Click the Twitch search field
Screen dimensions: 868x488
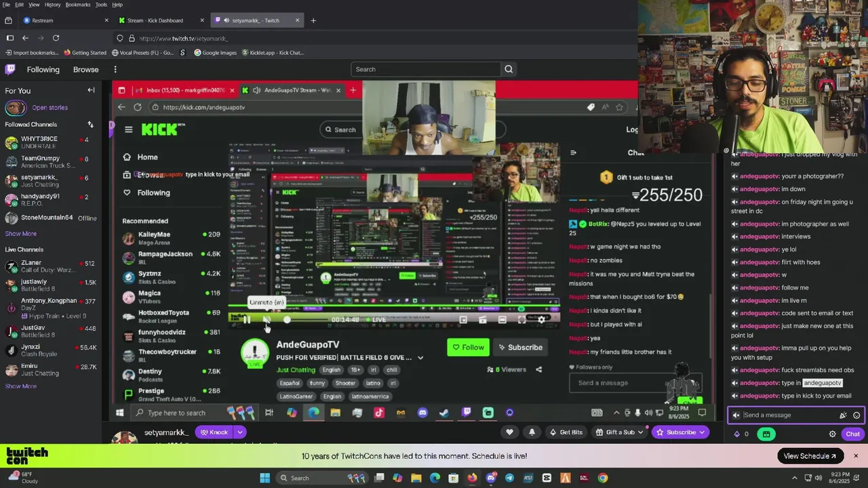click(x=425, y=69)
